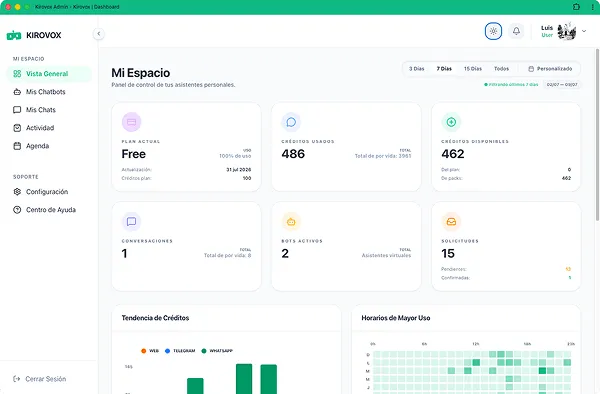Viewport: 600px width, 394px height.
Task: Click Cerrar Sesión to log out
Action: pos(40,379)
